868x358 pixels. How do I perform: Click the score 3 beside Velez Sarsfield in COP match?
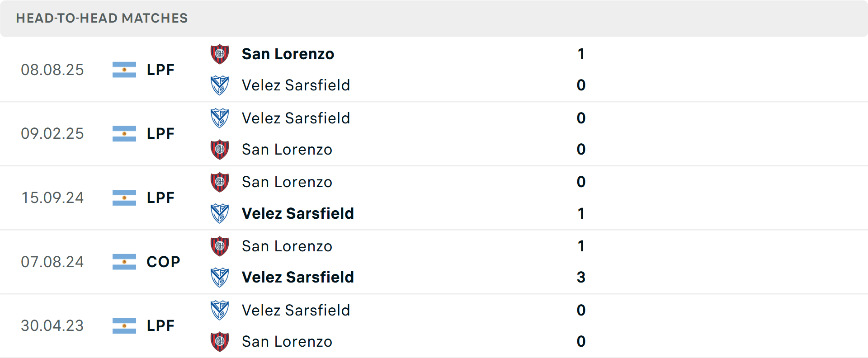pyautogui.click(x=581, y=277)
